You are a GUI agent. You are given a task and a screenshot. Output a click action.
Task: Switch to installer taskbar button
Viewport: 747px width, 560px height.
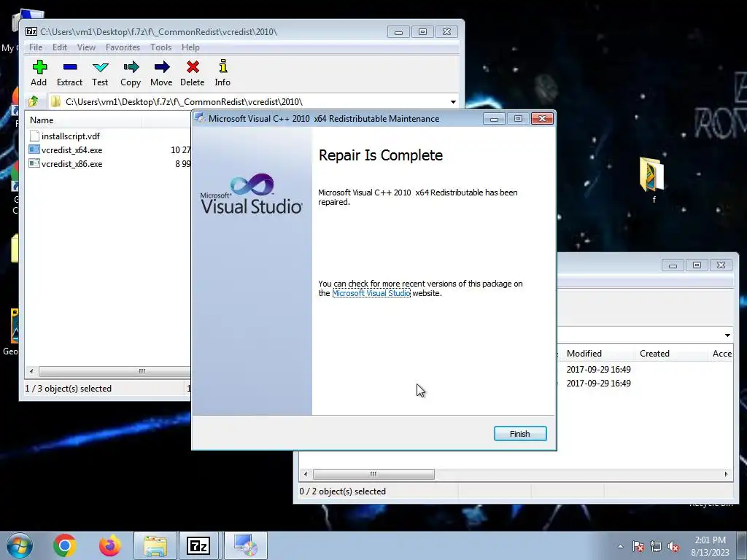245,545
